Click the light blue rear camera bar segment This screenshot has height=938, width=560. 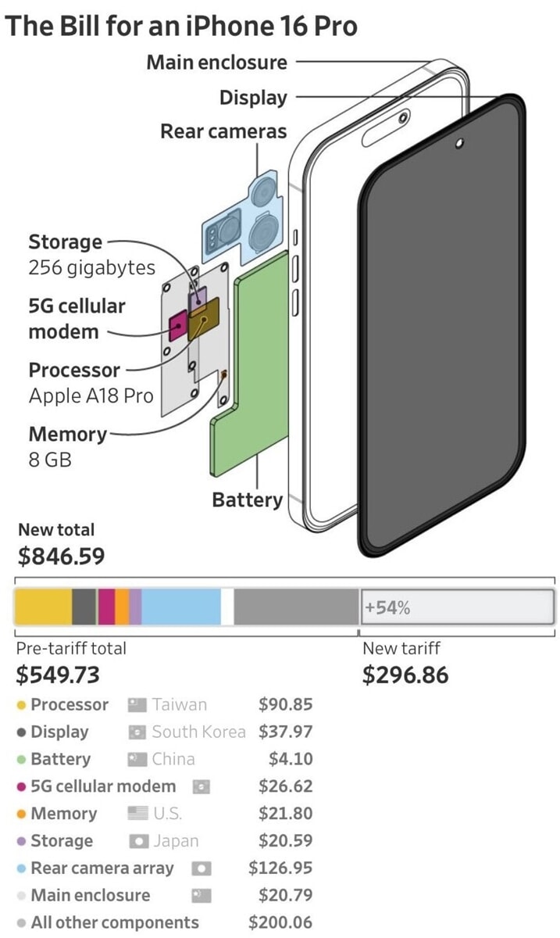[x=181, y=607]
